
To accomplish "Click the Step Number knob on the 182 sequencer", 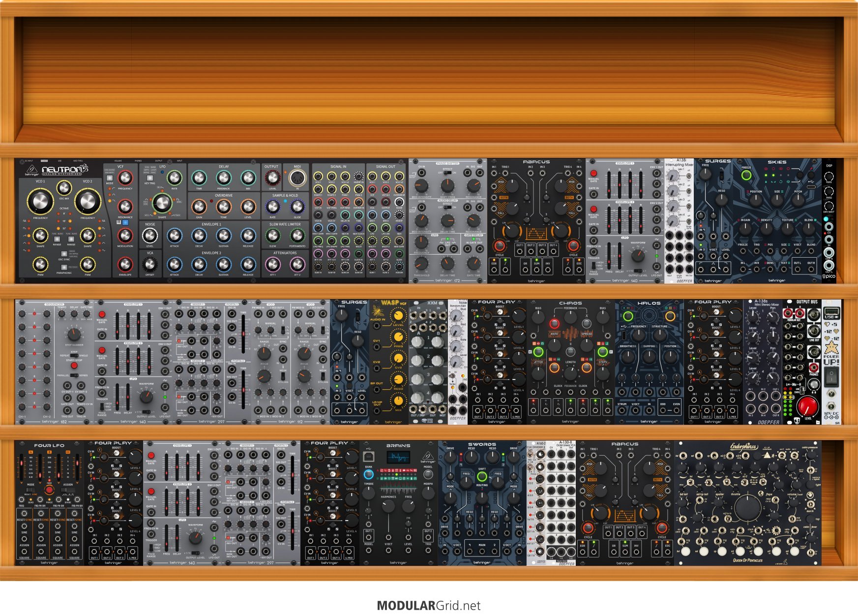I will (x=74, y=335).
